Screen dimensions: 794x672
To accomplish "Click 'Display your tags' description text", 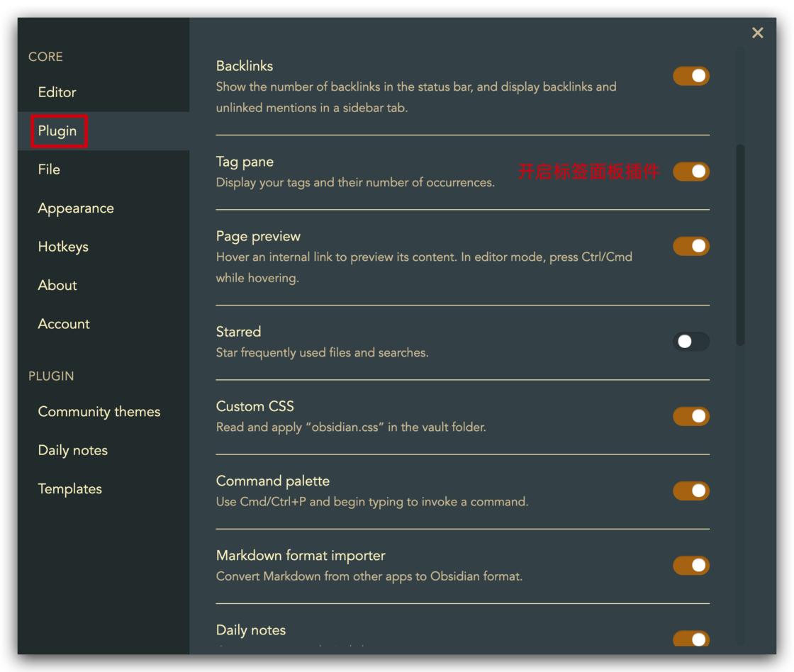I will coord(355,182).
